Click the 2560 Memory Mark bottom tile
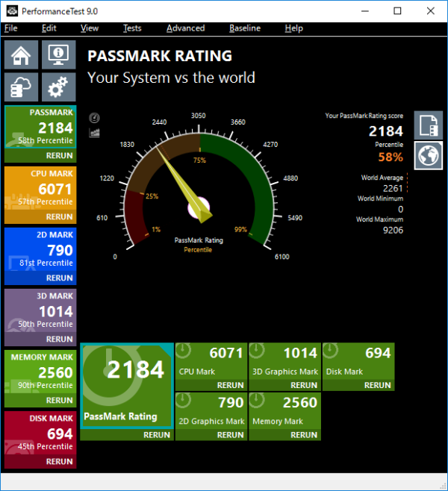 point(284,411)
